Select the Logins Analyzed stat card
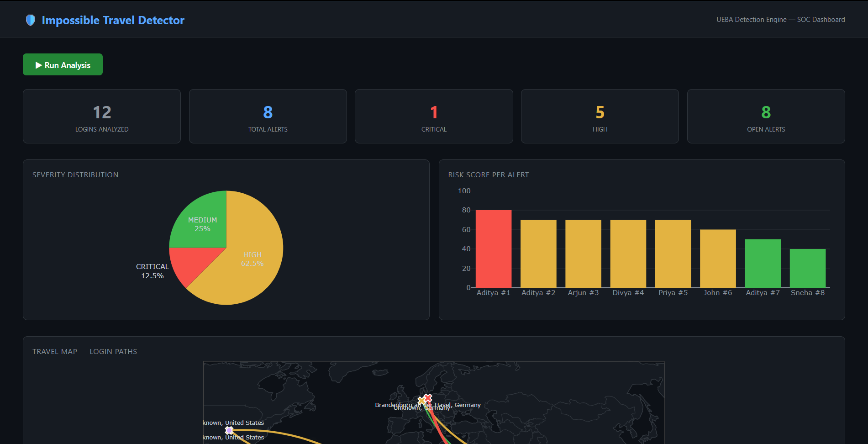Viewport: 868px width, 444px height. (102, 116)
